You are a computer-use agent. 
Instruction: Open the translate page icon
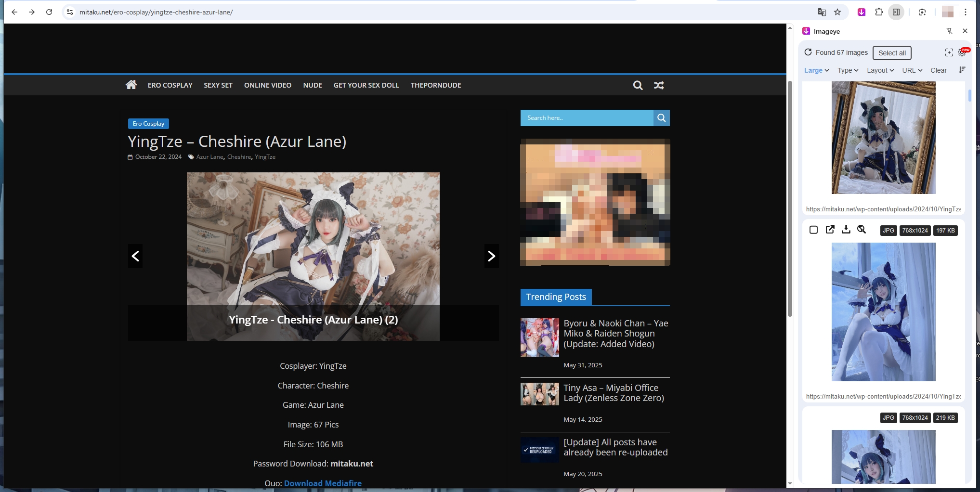pyautogui.click(x=822, y=12)
